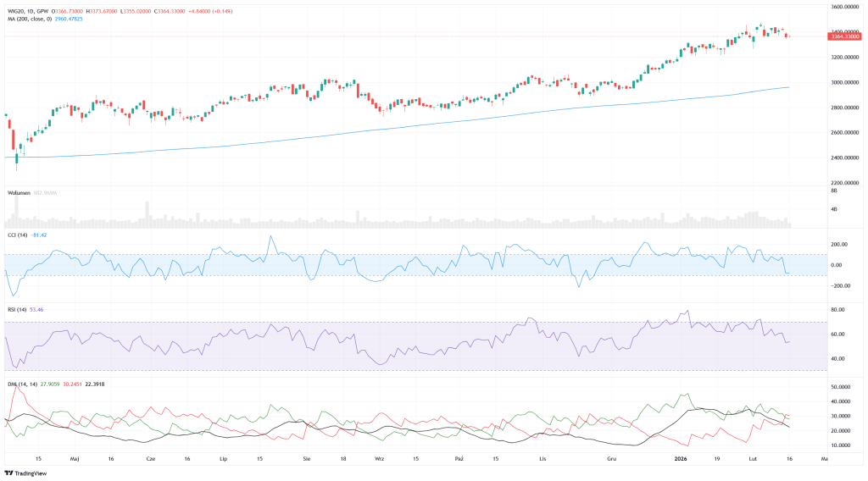Click the RSI value 53.46

(36, 309)
